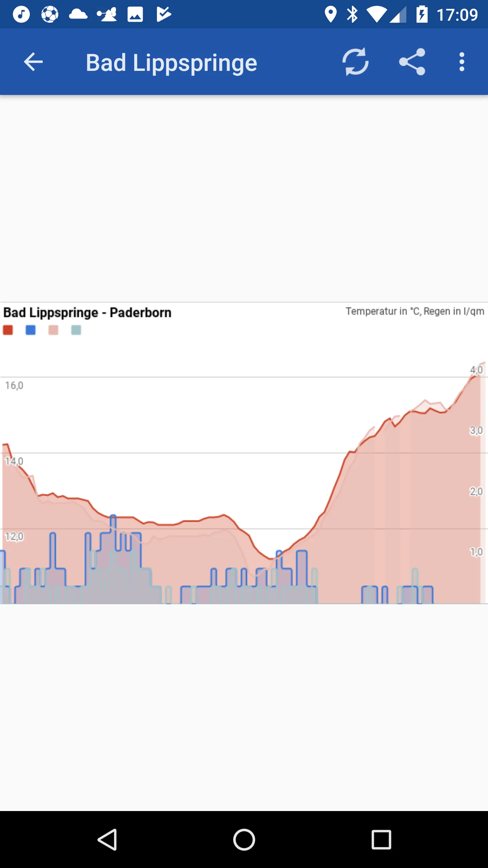The height and width of the screenshot is (868, 488).
Task: Tap the Android recent apps button
Action: (381, 840)
